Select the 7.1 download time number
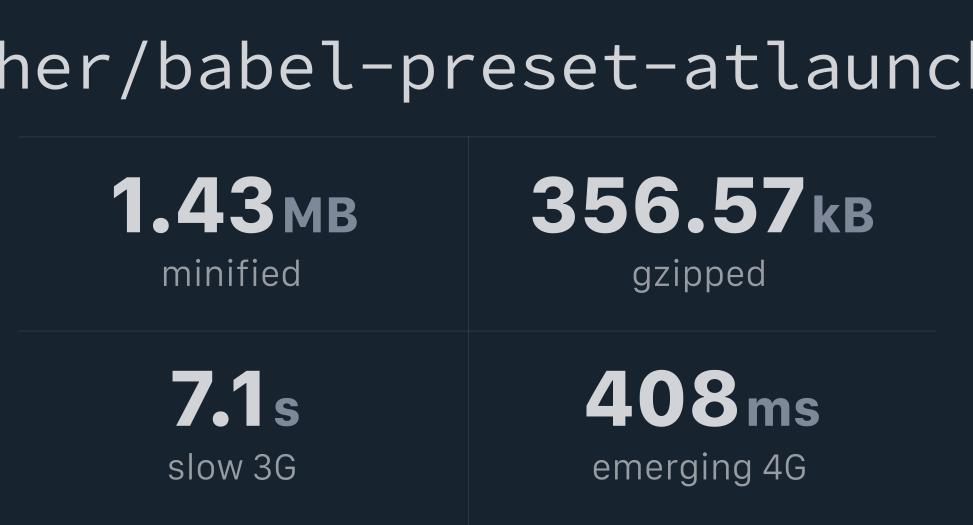This screenshot has width=973, height=525. [x=218, y=399]
